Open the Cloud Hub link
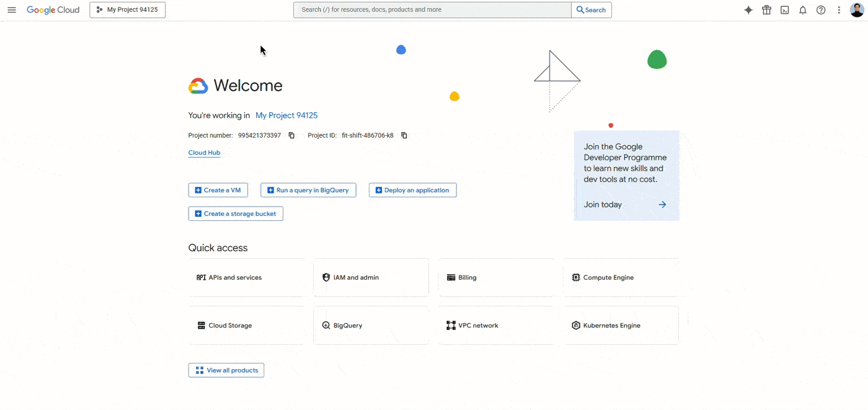868x410 pixels. point(204,152)
